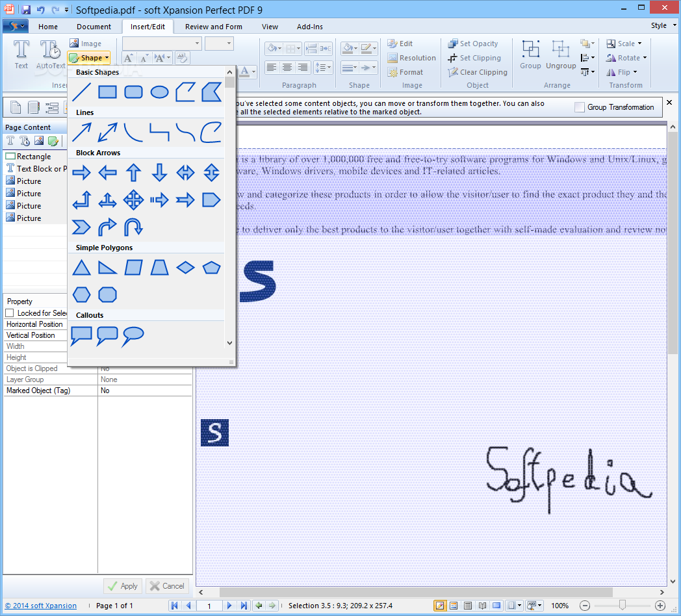Screen dimensions: 681x616
Task: Open the 2014 soft Xpansion link
Action: [x=41, y=606]
